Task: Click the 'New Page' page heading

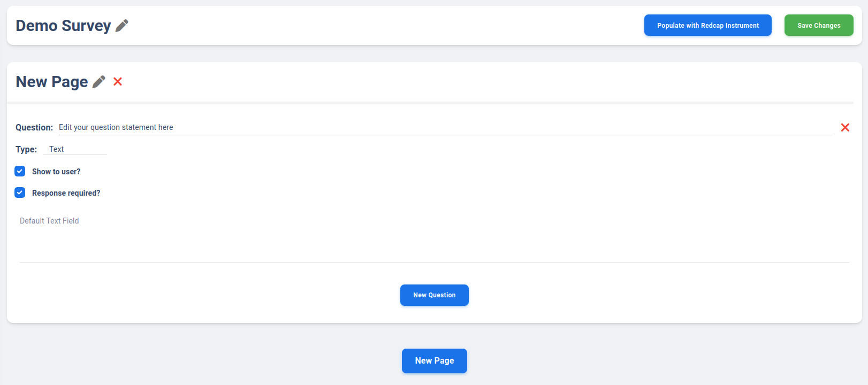Action: pyautogui.click(x=52, y=81)
